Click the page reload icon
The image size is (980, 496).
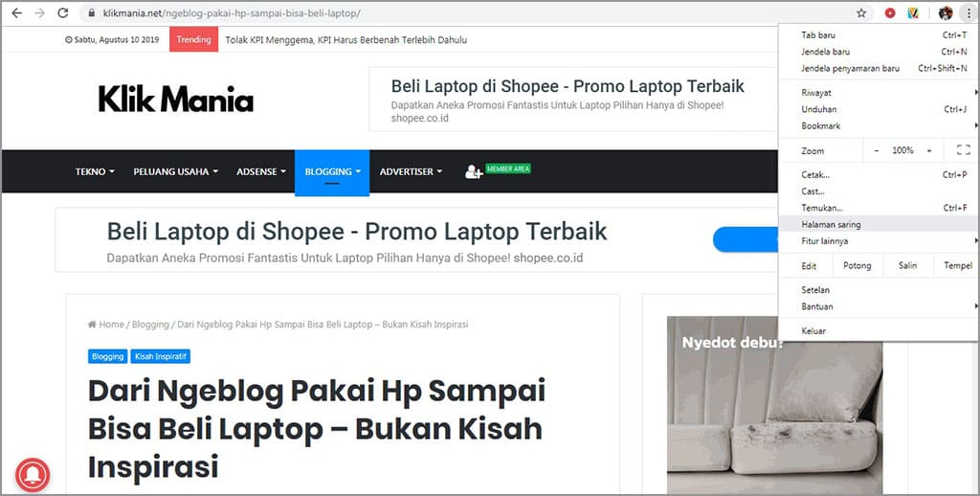pyautogui.click(x=62, y=13)
